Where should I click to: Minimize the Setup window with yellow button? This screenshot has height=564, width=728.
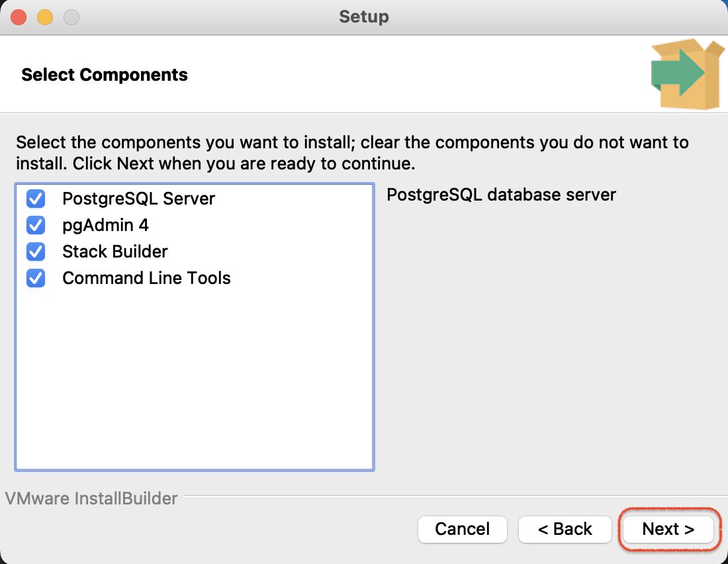[x=45, y=18]
